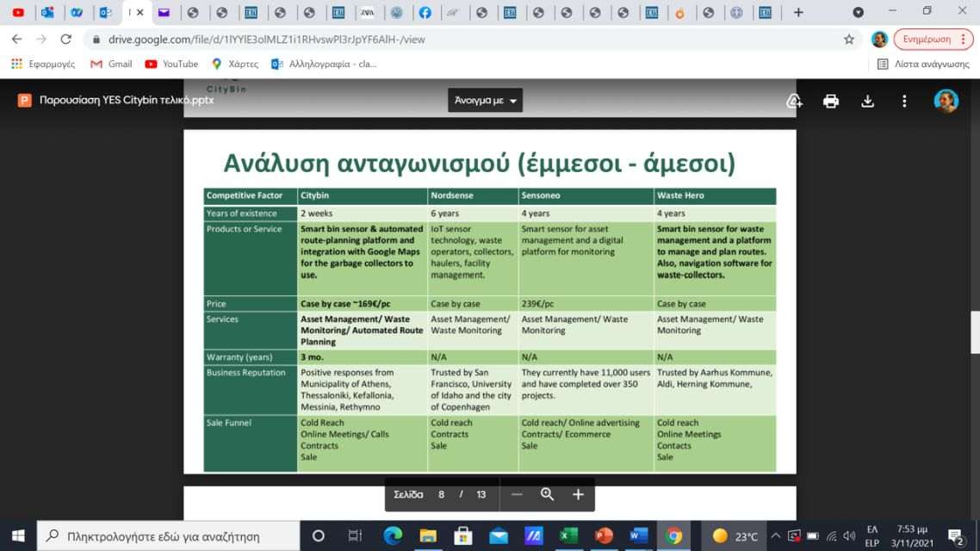The height and width of the screenshot is (551, 980).
Task: Show hidden system tray icons
Action: [x=774, y=536]
